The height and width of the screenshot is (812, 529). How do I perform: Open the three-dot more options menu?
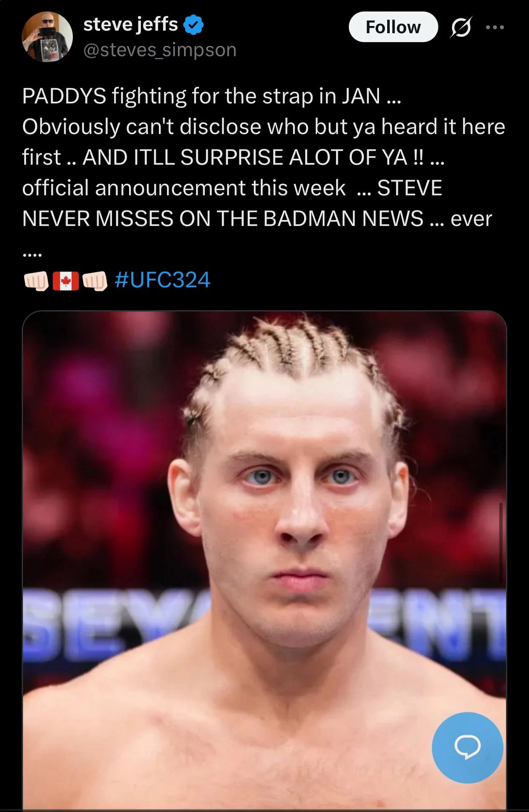click(x=495, y=28)
